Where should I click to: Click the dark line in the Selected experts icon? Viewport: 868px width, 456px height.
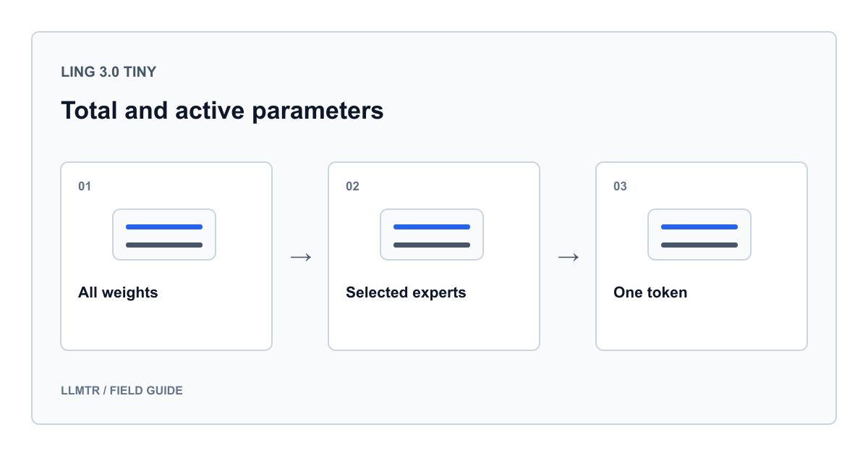coord(432,245)
